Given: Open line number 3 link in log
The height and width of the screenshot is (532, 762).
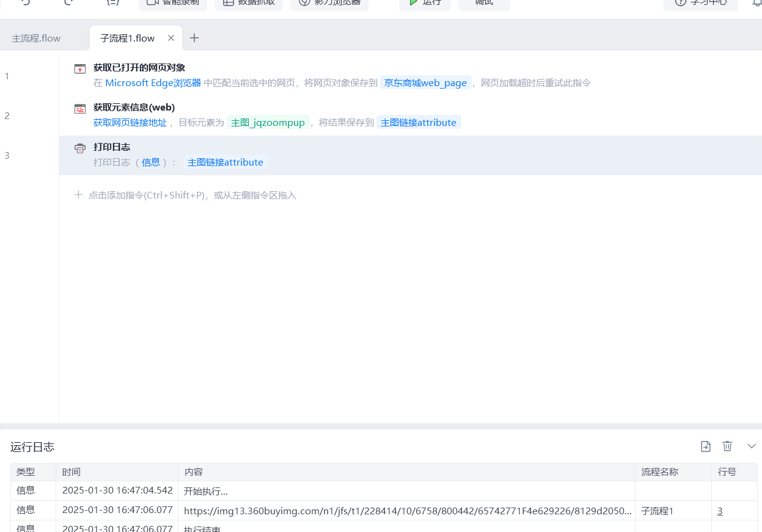Looking at the screenshot, I should (720, 511).
